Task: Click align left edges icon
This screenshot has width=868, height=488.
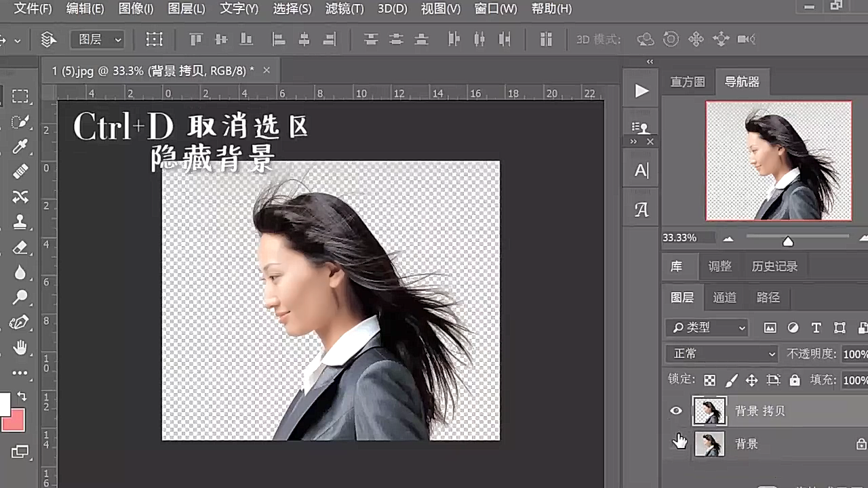Action: [279, 39]
